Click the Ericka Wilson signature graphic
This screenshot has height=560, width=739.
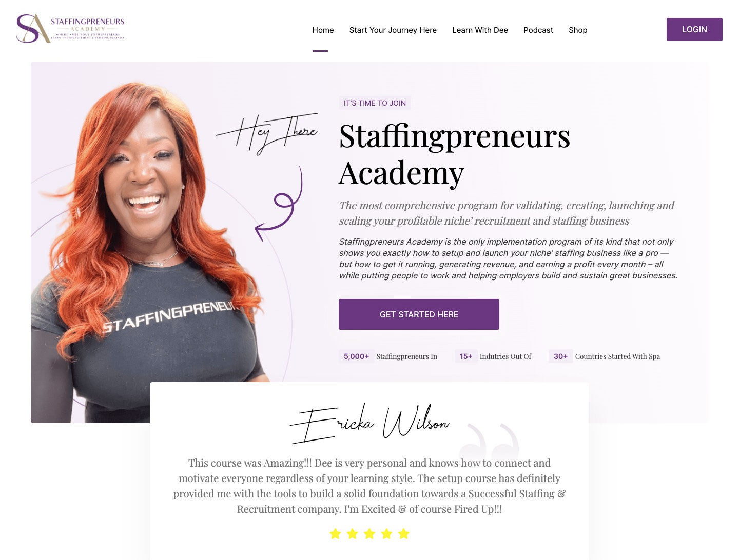pos(369,423)
